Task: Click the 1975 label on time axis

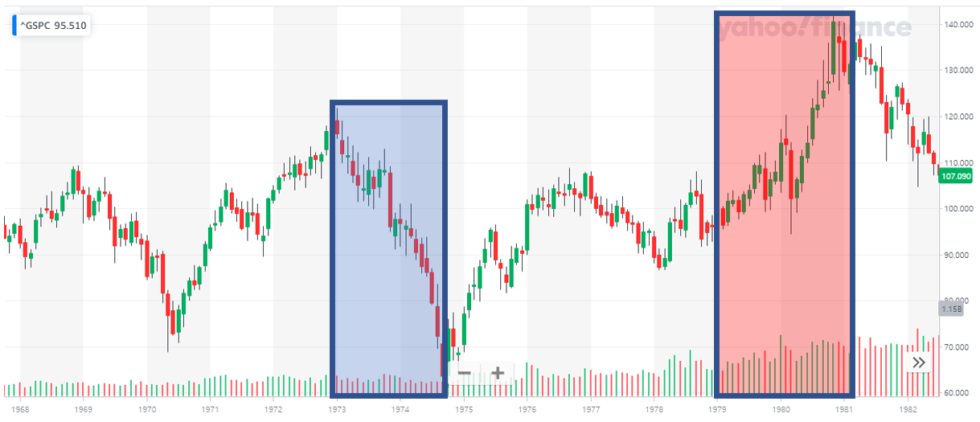Action: point(464,409)
